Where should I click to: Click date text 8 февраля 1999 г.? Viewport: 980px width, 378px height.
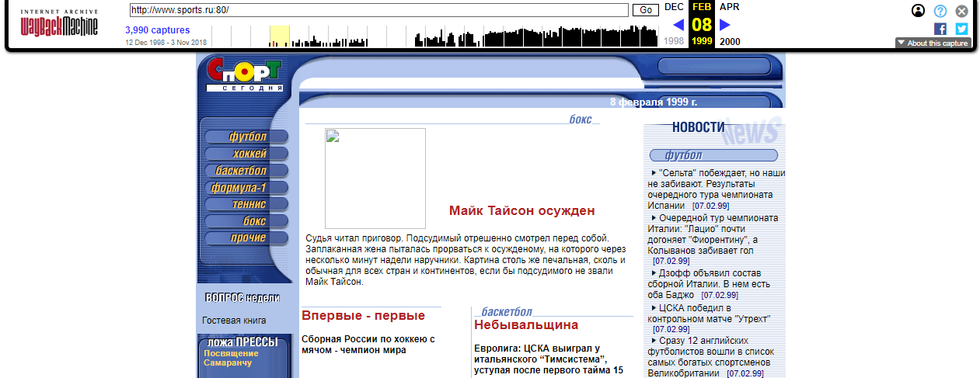click(654, 102)
